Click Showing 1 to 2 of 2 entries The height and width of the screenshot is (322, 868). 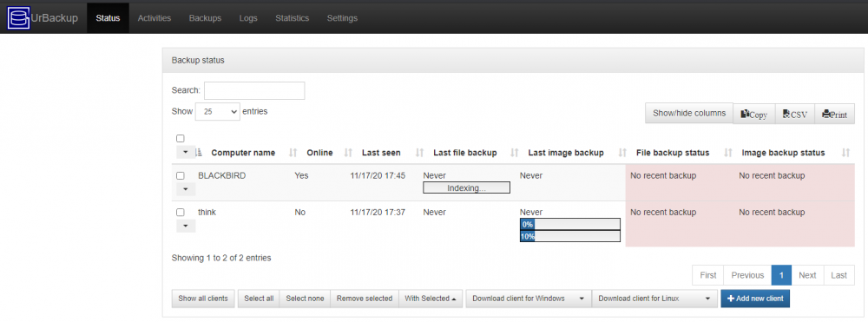tap(221, 258)
